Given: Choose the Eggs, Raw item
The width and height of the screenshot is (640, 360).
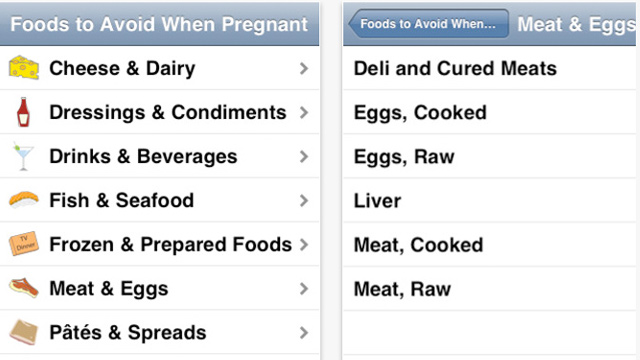Looking at the screenshot, I should 489,157.
